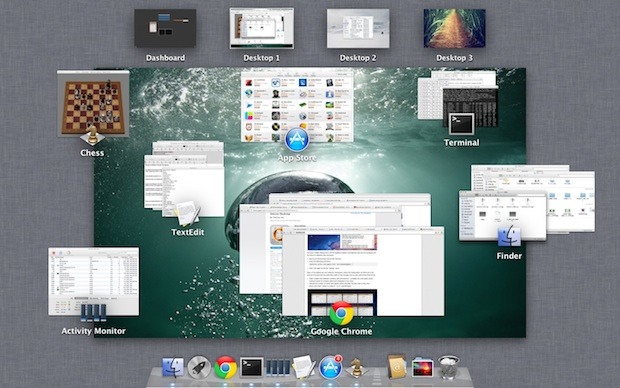Switch to the Desktop 2 space thumbnail

tap(358, 28)
